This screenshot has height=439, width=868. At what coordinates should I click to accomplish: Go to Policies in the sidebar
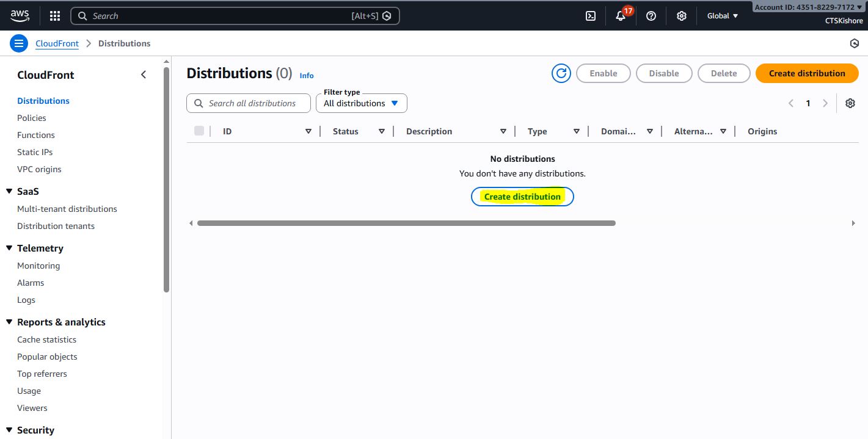[x=32, y=118]
